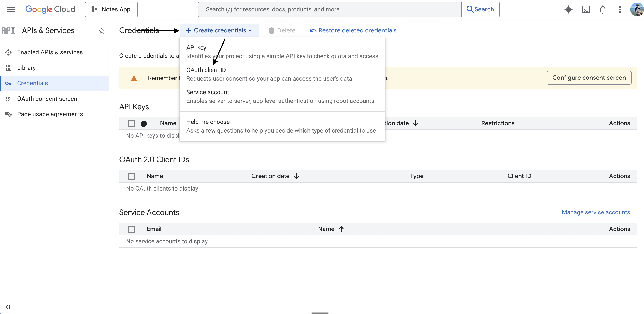Focus the resource search field

pyautogui.click(x=330, y=9)
